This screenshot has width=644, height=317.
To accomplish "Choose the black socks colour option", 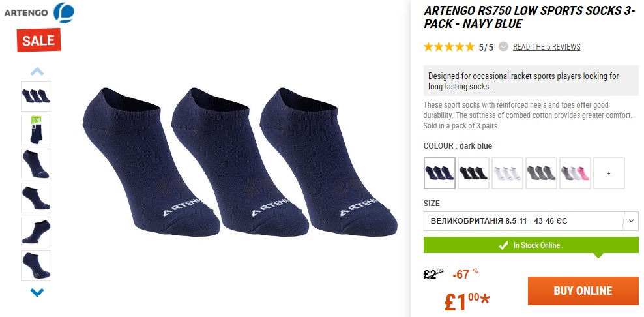I will click(x=473, y=174).
